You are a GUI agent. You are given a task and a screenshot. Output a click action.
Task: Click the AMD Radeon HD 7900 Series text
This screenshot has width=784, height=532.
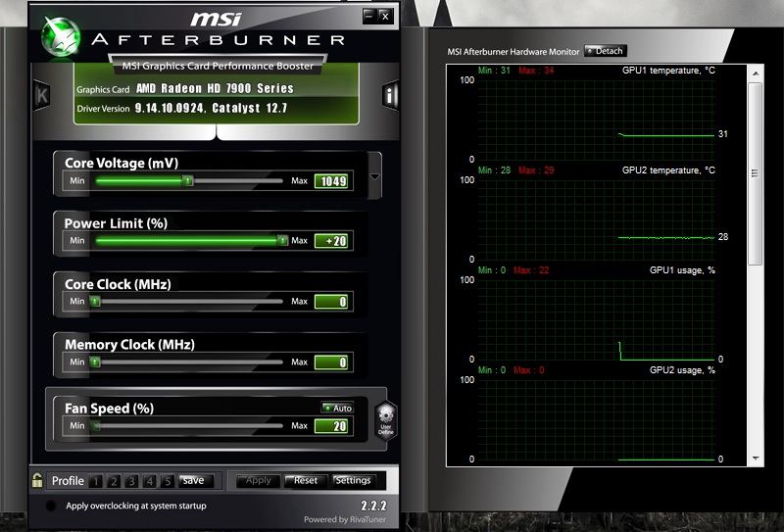coord(215,88)
